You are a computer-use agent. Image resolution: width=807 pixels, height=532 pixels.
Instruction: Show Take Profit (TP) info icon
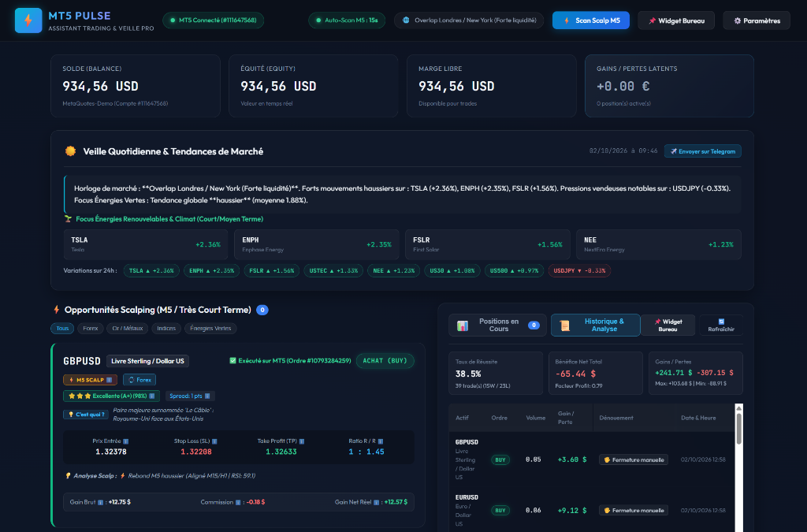pos(302,441)
